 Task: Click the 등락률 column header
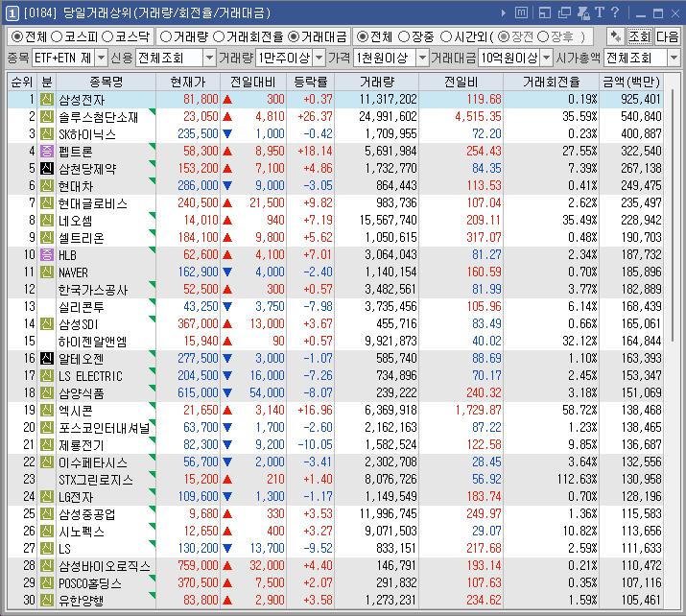(311, 82)
